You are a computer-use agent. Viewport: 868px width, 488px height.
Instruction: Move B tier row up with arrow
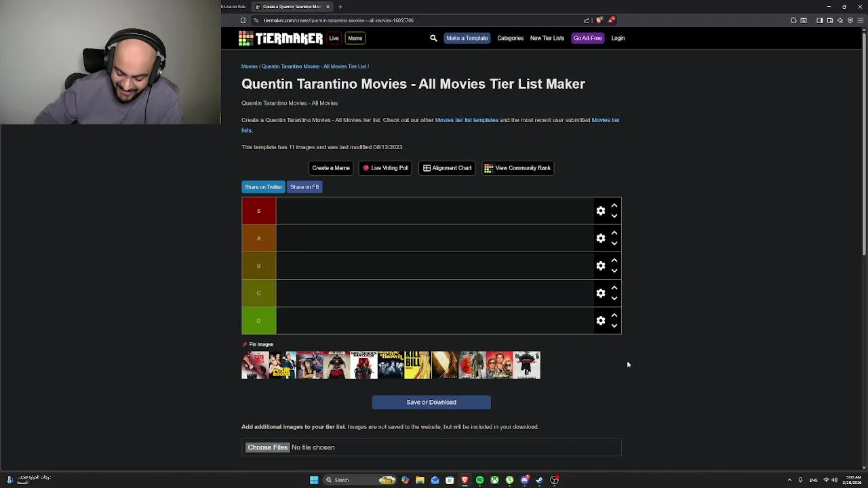(614, 260)
